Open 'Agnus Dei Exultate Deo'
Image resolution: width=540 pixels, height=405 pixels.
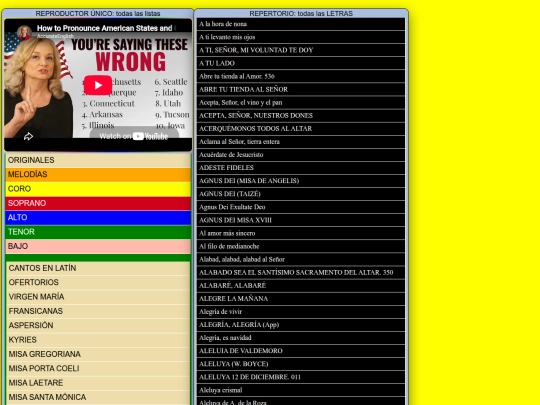(301, 207)
